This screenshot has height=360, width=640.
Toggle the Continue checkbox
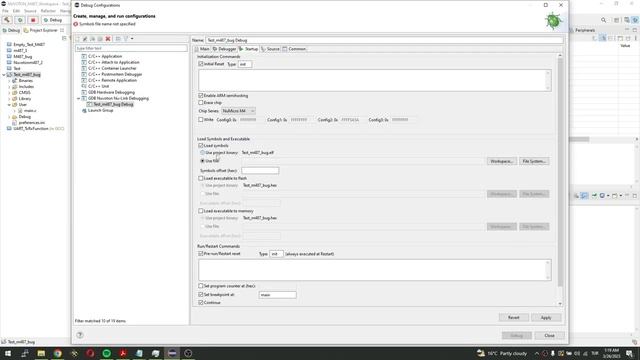[x=200, y=303]
